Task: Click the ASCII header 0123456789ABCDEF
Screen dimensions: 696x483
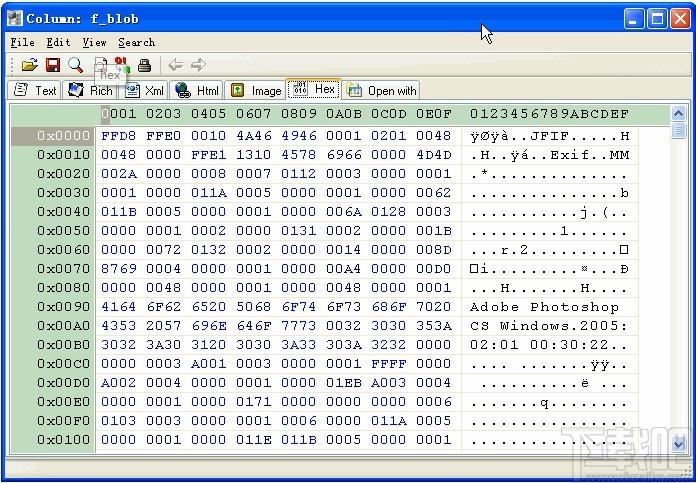Action: coord(550,114)
